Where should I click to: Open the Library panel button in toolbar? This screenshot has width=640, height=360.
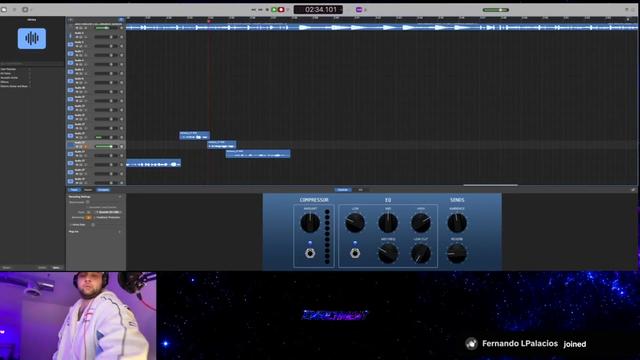click(4, 9)
